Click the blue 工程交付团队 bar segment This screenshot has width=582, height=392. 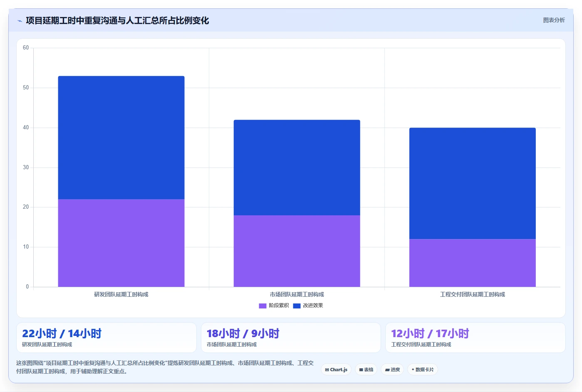coord(472,183)
